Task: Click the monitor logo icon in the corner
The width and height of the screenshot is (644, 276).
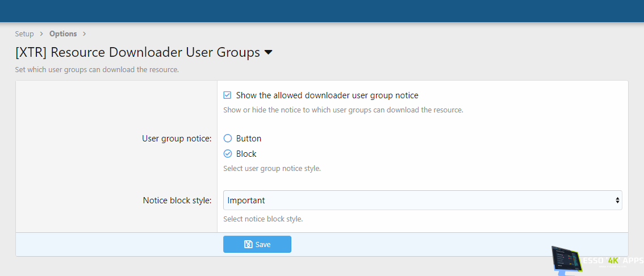Action: tap(566, 261)
